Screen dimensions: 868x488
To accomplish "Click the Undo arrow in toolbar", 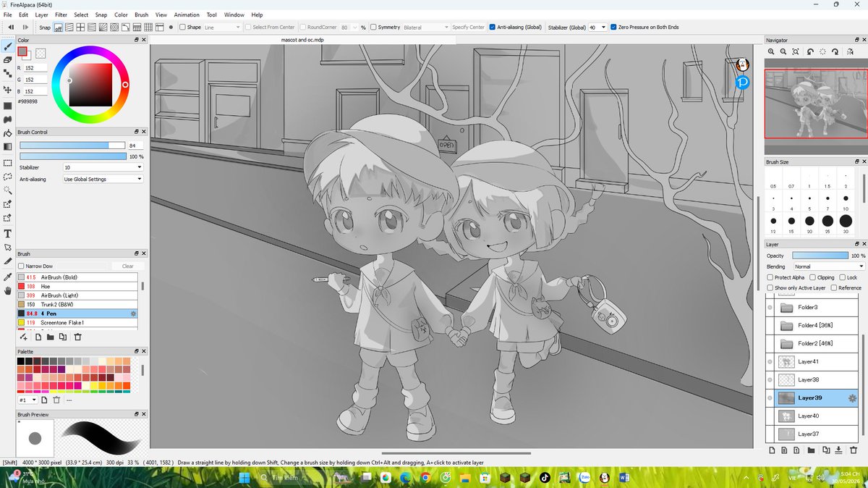I will (x=11, y=28).
